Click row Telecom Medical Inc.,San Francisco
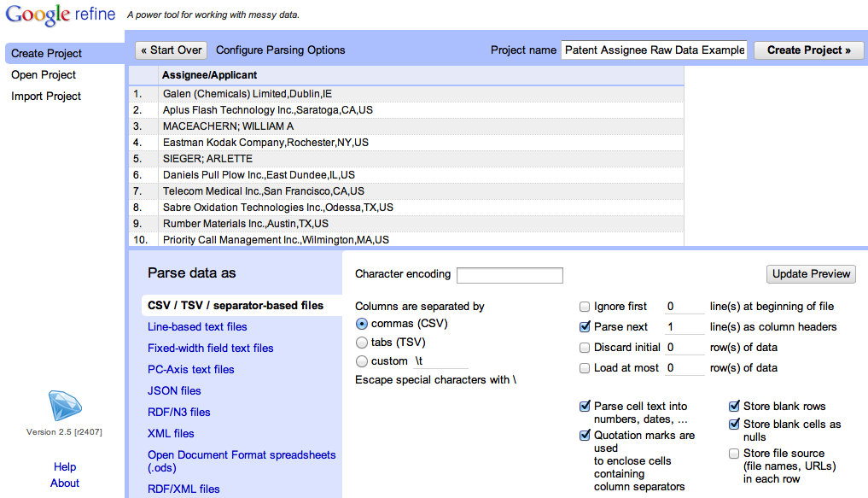Viewport: 868px width, 498px height. pyautogui.click(x=406, y=191)
